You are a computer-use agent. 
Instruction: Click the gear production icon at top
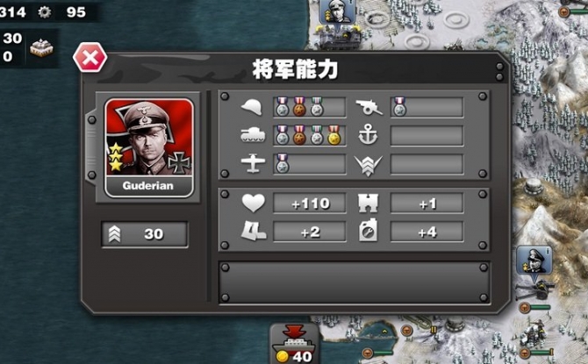click(45, 12)
